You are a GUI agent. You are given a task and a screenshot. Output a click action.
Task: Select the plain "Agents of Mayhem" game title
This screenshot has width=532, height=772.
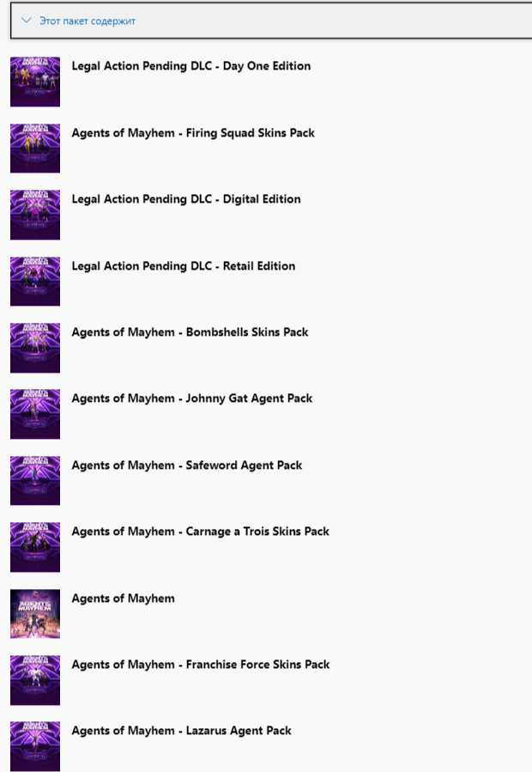[x=123, y=599]
